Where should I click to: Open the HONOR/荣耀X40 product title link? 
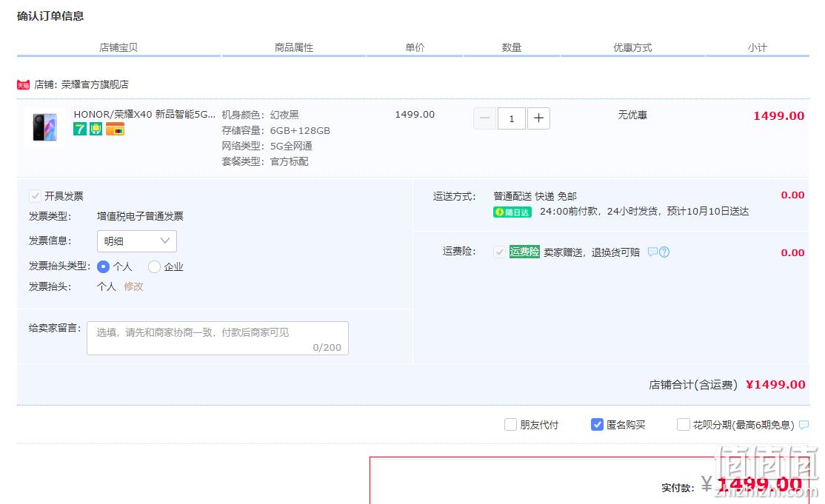click(144, 114)
